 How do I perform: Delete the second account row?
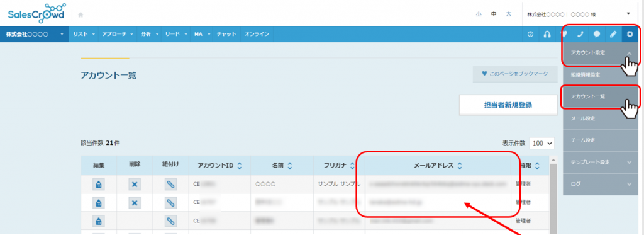pos(135,202)
